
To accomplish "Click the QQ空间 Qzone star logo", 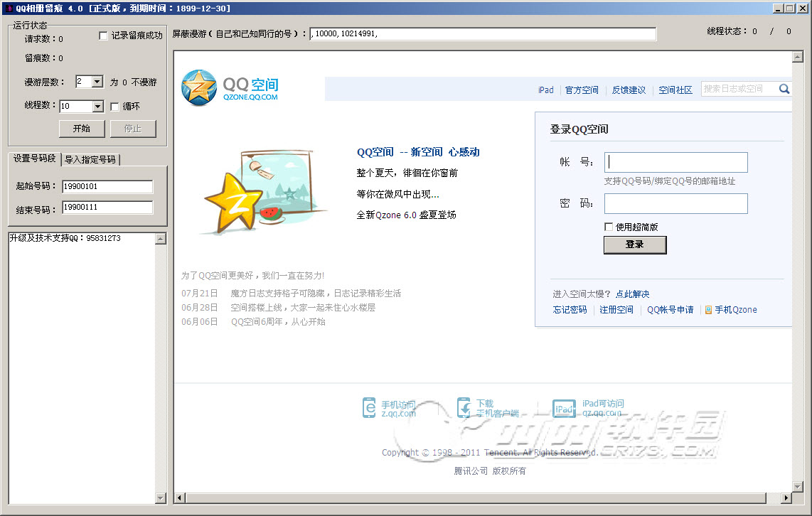I will point(199,87).
